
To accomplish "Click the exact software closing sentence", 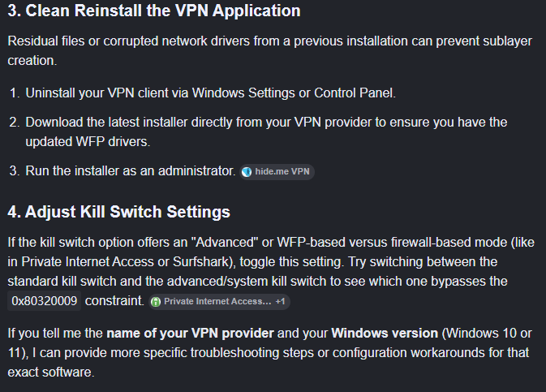I will coord(51,373).
